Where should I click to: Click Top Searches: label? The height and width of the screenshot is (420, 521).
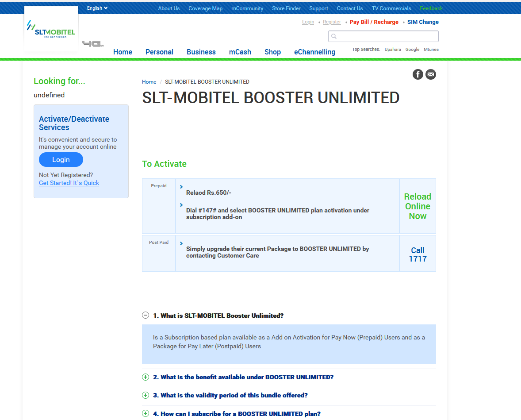366,49
